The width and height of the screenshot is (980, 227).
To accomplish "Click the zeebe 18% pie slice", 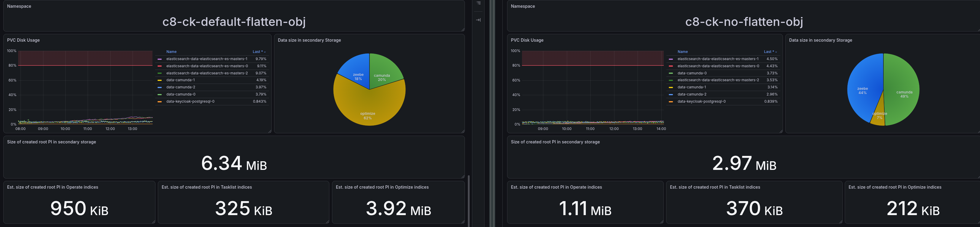I will [x=356, y=72].
